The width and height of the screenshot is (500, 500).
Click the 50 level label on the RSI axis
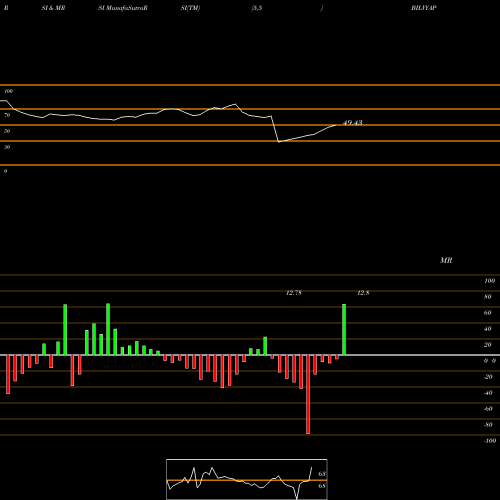tap(7, 131)
